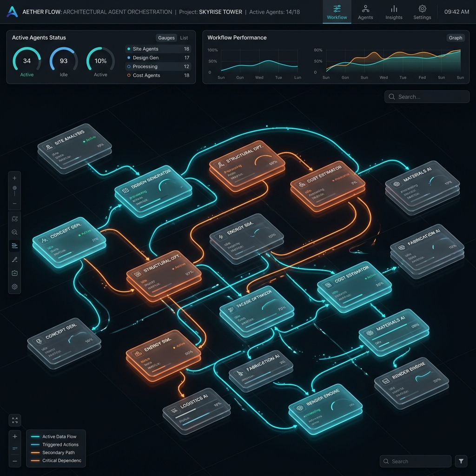This screenshot has height=476, width=476.
Task: Click the lines icon beside the legend panel
Action: point(14,449)
